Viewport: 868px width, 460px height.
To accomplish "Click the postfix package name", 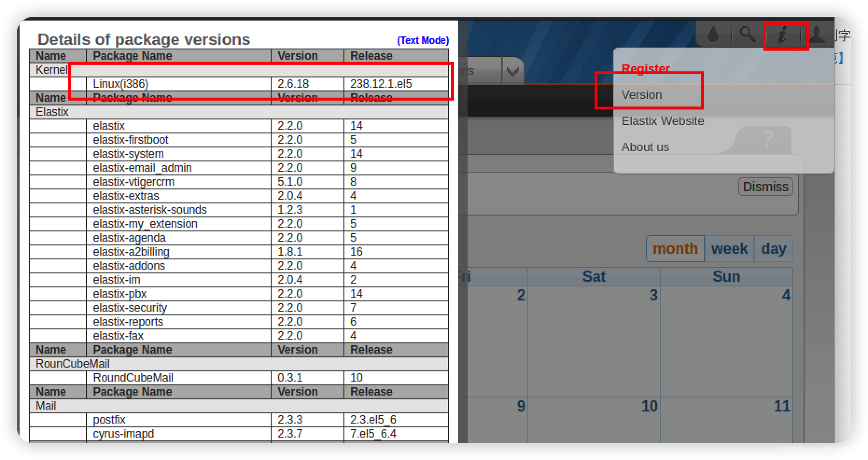I will (x=109, y=420).
